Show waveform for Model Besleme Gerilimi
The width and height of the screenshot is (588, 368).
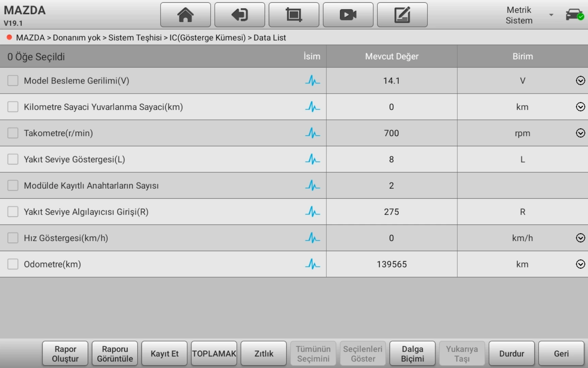click(312, 81)
